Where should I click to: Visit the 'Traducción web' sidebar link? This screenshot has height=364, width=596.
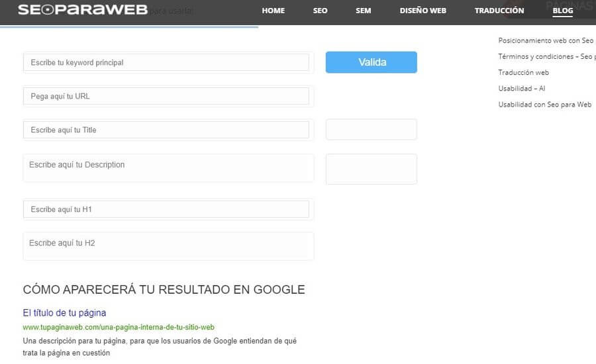coord(523,72)
